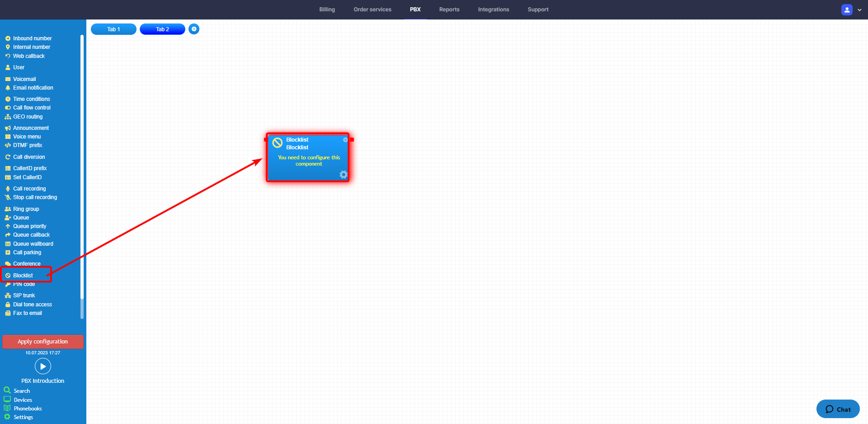Pick the Web callback icon
Image resolution: width=868 pixels, height=424 pixels.
point(8,56)
